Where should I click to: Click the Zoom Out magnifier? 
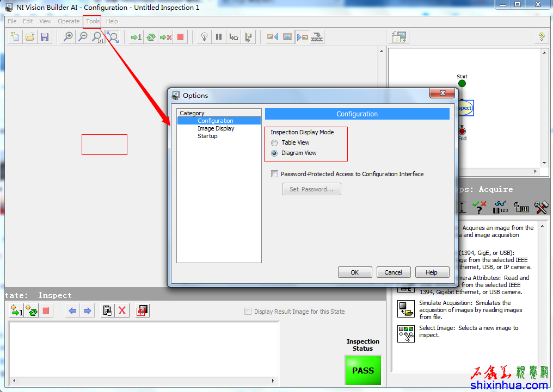[83, 36]
